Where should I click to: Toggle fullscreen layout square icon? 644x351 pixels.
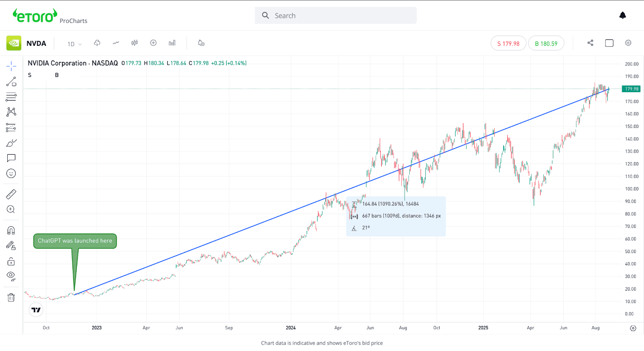point(609,43)
